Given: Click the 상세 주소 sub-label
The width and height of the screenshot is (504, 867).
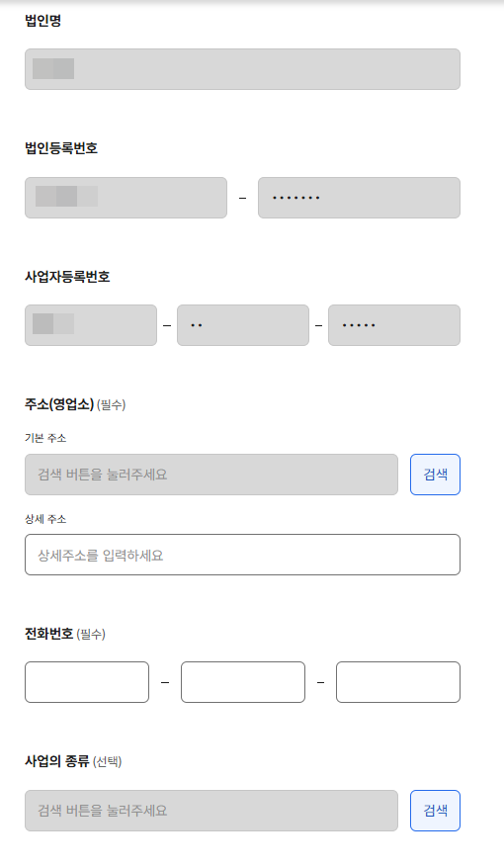Looking at the screenshot, I should tap(45, 519).
